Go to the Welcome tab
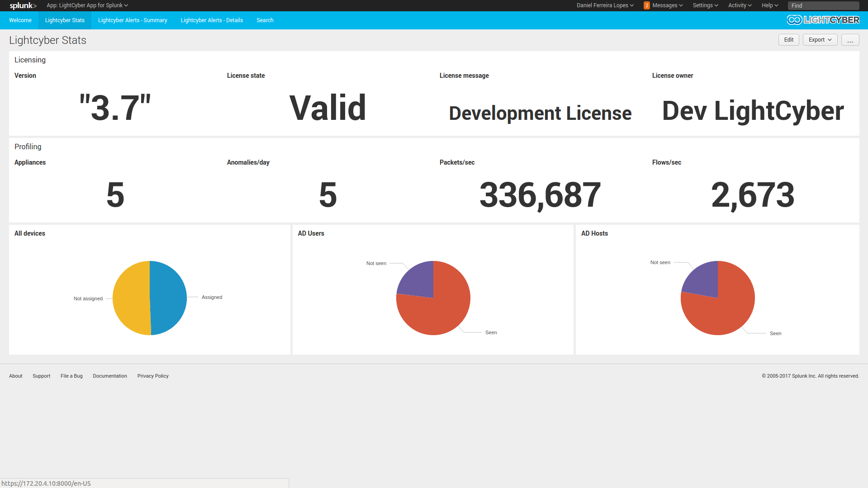This screenshot has width=868, height=488. 20,20
